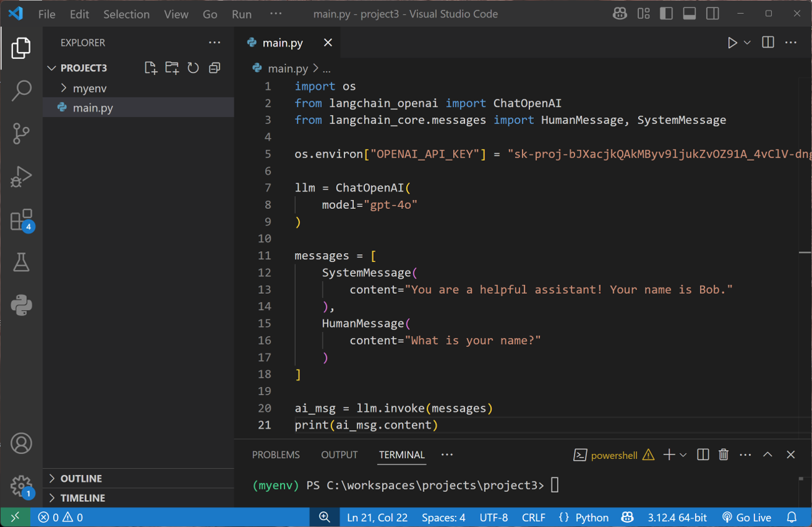Open breadcrumb symbol ellipsis
Viewport: 812px width, 527px height.
[327, 68]
